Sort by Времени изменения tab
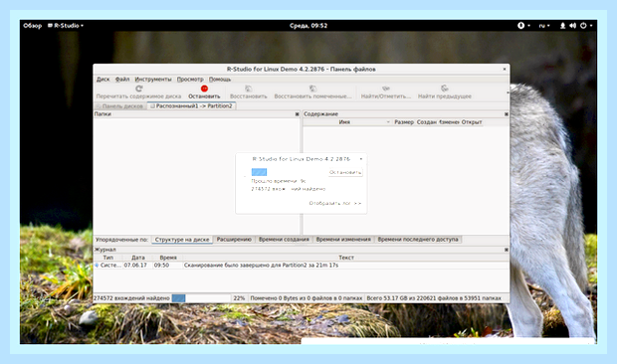The width and height of the screenshot is (617, 364). [x=343, y=240]
